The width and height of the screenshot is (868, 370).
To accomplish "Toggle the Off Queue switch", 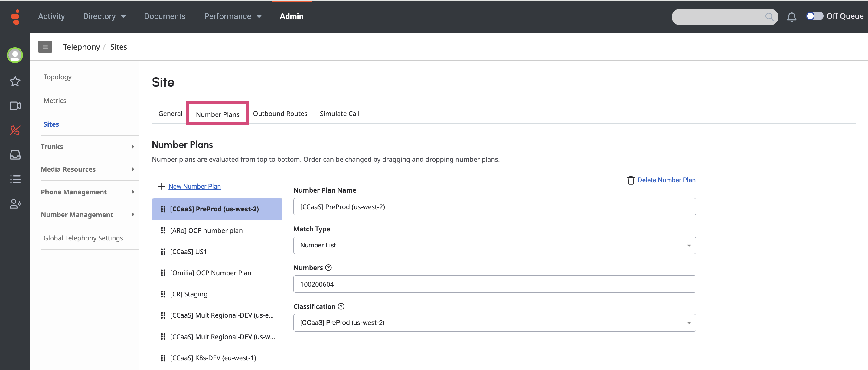I will 814,16.
